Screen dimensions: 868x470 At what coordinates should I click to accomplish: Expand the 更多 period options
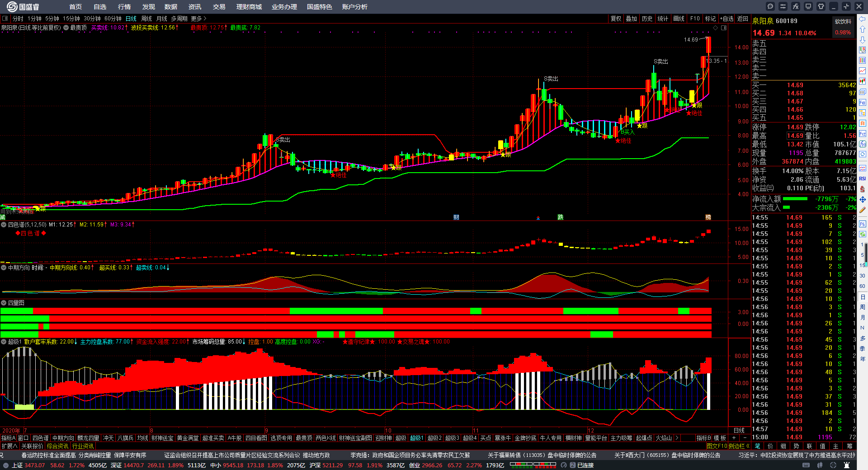pyautogui.click(x=198, y=19)
